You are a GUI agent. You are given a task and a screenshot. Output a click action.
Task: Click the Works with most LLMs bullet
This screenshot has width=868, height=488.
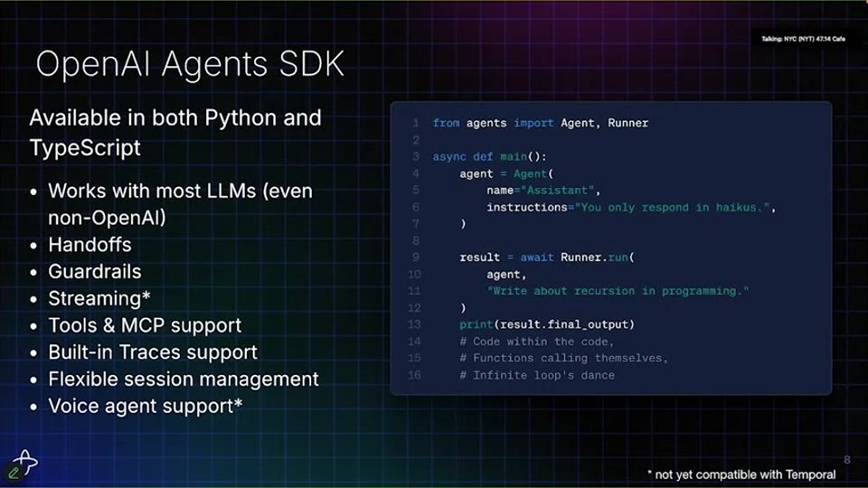181,204
